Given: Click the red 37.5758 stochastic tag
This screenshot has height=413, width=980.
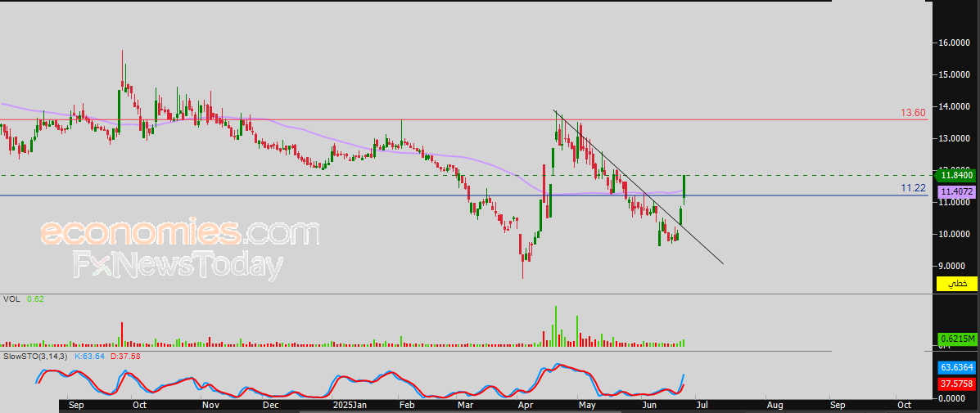Looking at the screenshot, I should click(957, 383).
